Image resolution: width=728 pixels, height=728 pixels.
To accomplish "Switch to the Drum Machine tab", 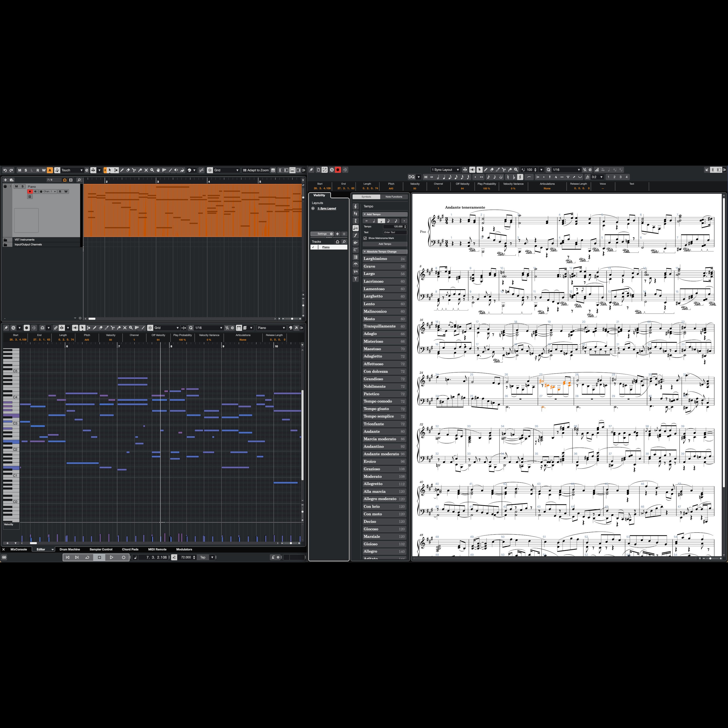I will point(70,549).
